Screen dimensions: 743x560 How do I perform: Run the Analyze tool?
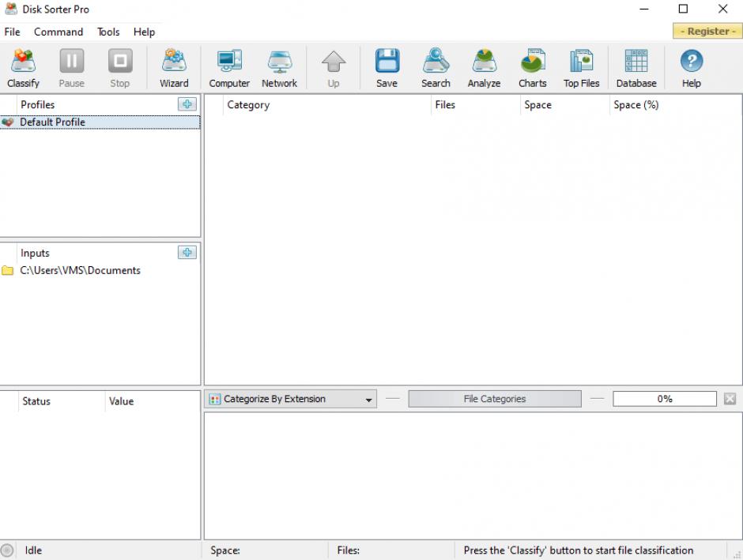pos(485,68)
